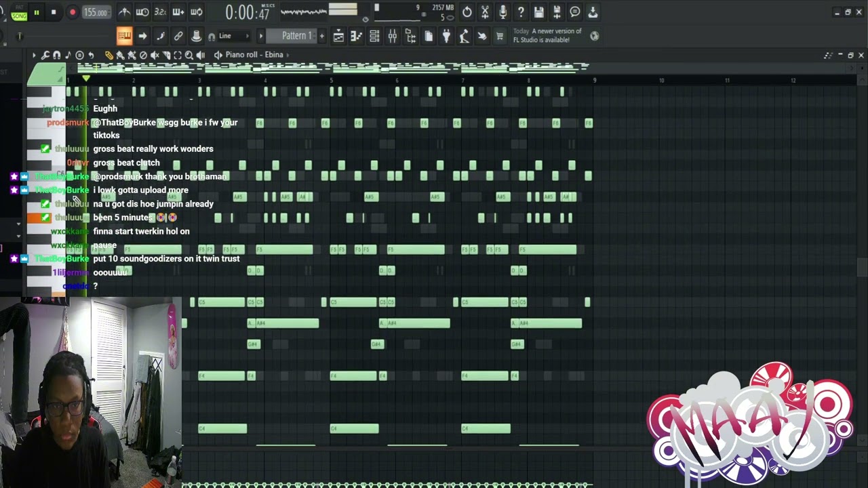Open the audio editor scissors icon
Viewport: 868px width, 488px height.
(x=485, y=12)
